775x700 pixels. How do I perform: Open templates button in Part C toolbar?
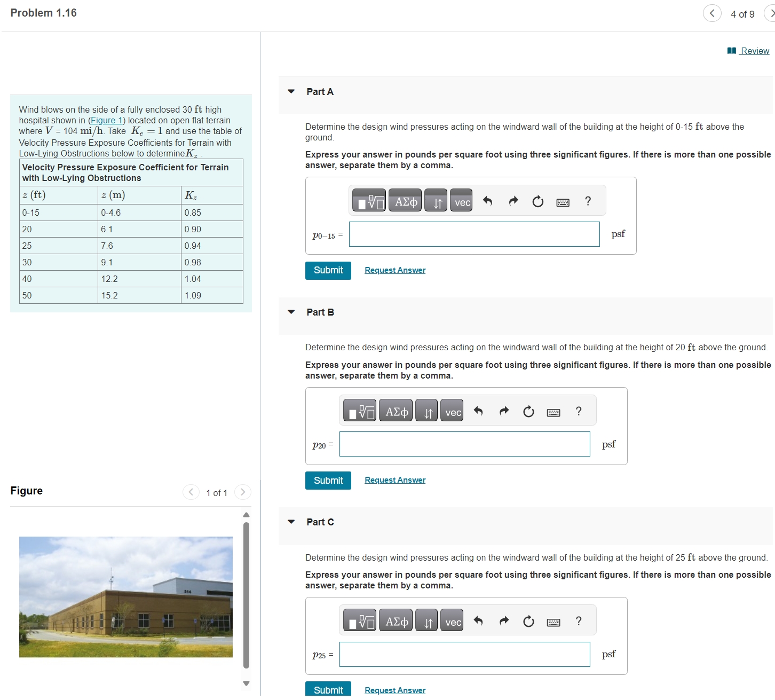click(x=359, y=620)
